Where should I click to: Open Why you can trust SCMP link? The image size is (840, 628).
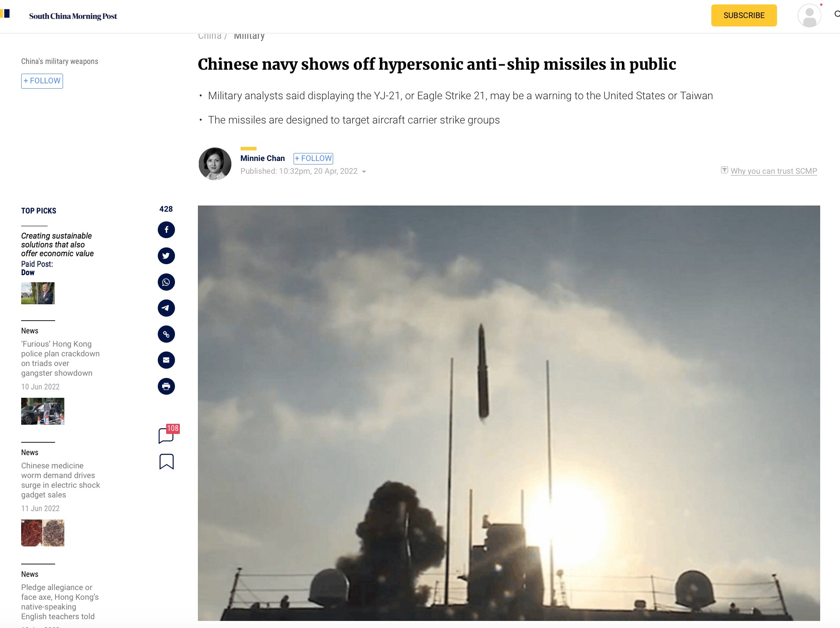pyautogui.click(x=773, y=171)
